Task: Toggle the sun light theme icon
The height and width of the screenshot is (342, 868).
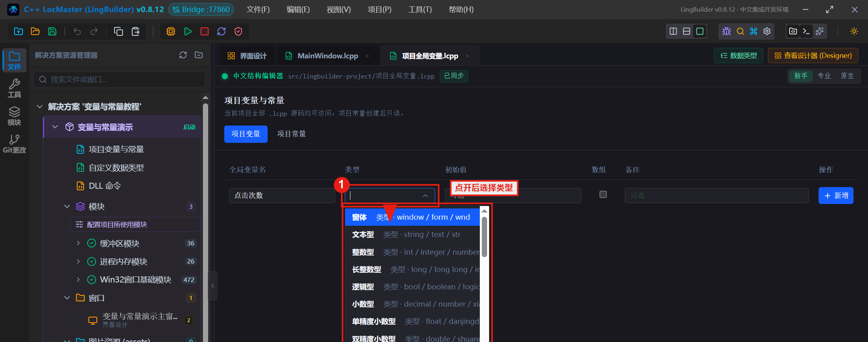Action: [x=854, y=31]
